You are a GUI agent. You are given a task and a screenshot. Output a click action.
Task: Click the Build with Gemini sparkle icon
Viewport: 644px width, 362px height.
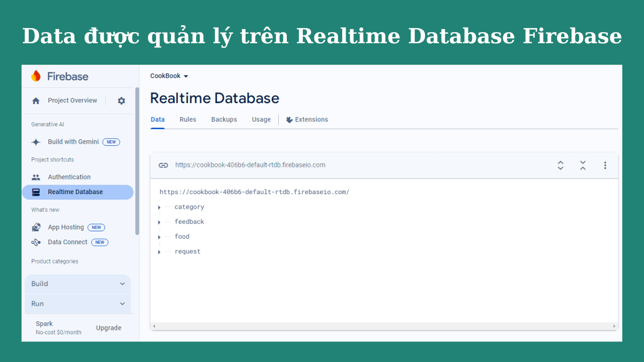[36, 142]
